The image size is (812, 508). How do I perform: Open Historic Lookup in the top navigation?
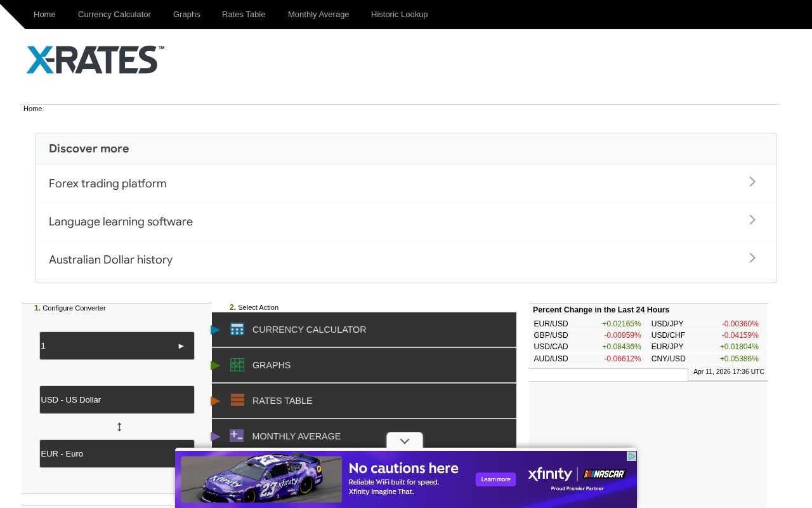399,14
